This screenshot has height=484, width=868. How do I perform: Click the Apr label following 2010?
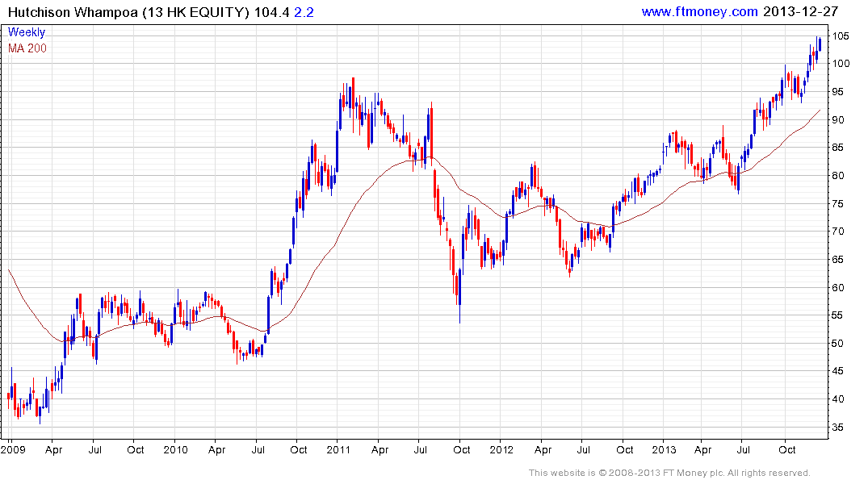pyautogui.click(x=216, y=450)
